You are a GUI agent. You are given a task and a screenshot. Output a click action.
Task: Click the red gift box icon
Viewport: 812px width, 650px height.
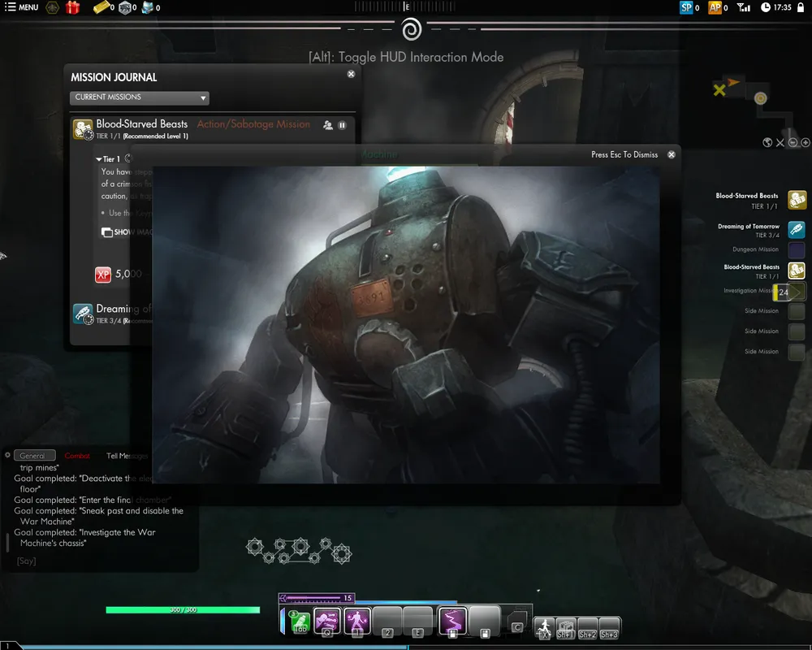click(73, 7)
